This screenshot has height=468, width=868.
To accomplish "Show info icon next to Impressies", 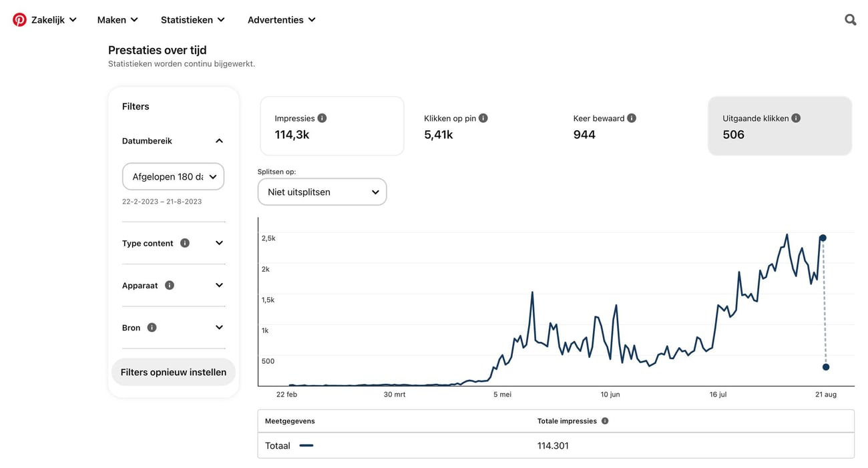I will point(322,118).
